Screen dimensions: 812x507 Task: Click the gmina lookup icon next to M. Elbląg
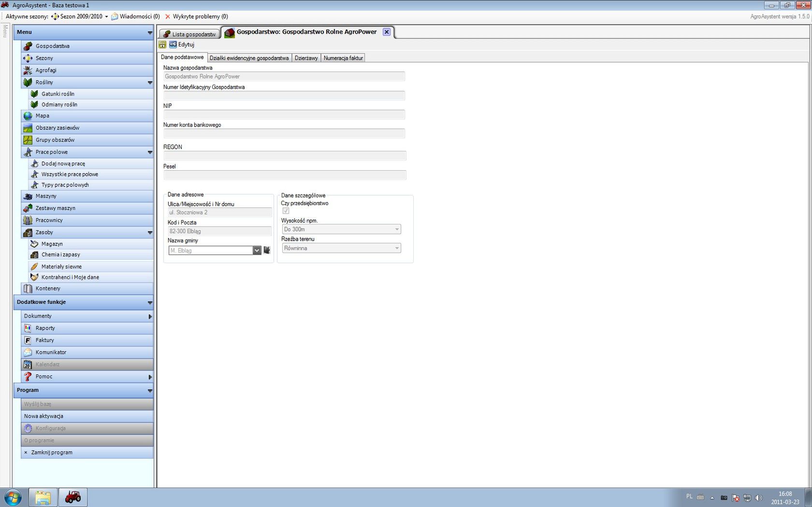(267, 250)
